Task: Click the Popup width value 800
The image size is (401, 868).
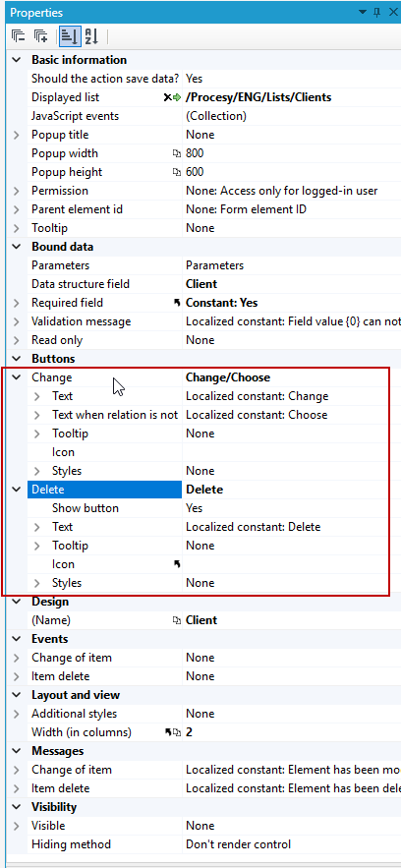Action: click(195, 153)
